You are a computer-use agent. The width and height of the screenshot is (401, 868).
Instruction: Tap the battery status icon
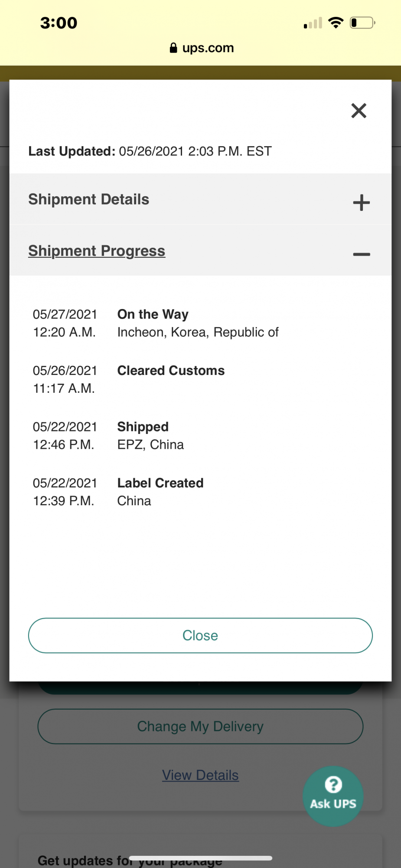click(362, 23)
